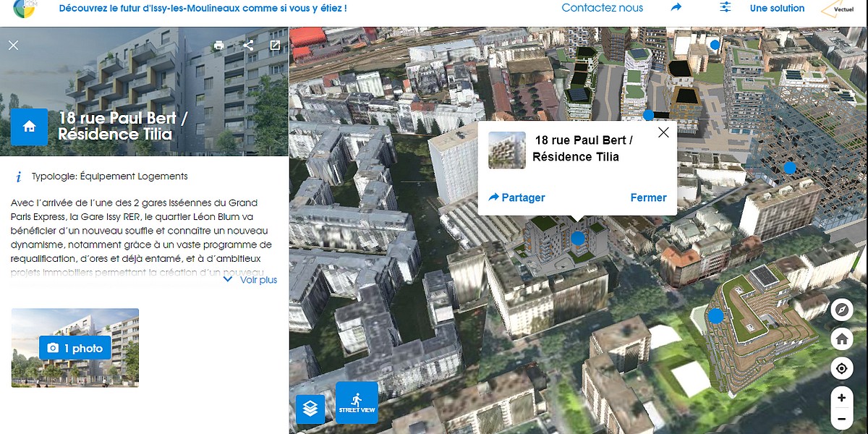
Task: Open details in new window icon
Action: pyautogui.click(x=275, y=46)
